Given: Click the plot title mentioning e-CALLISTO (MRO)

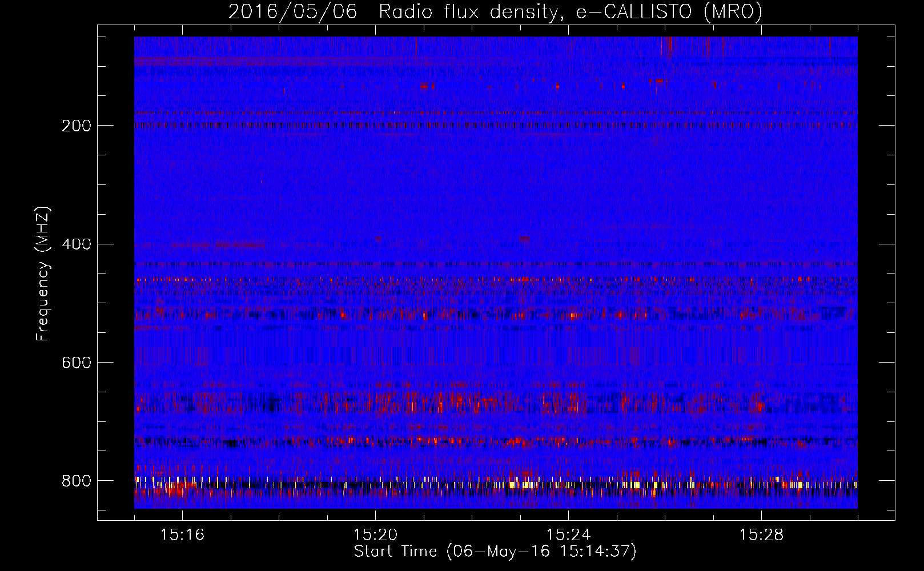Looking at the screenshot, I should (495, 11).
